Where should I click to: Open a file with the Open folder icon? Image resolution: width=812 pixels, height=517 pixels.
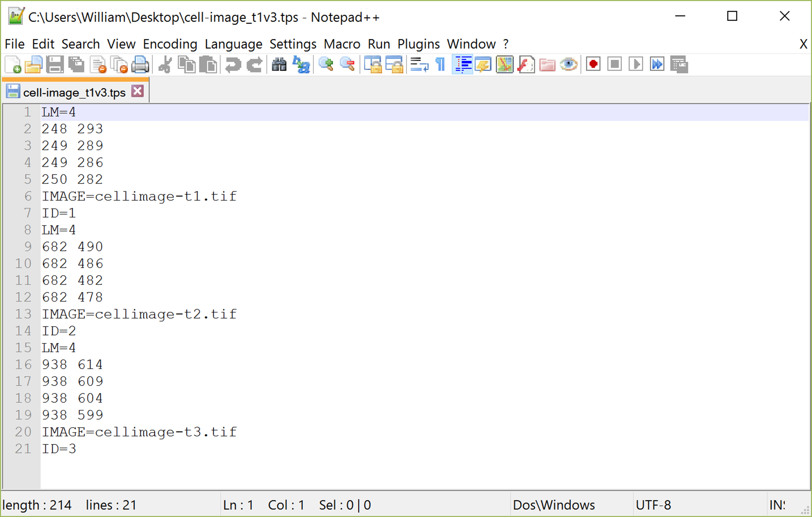click(x=34, y=64)
